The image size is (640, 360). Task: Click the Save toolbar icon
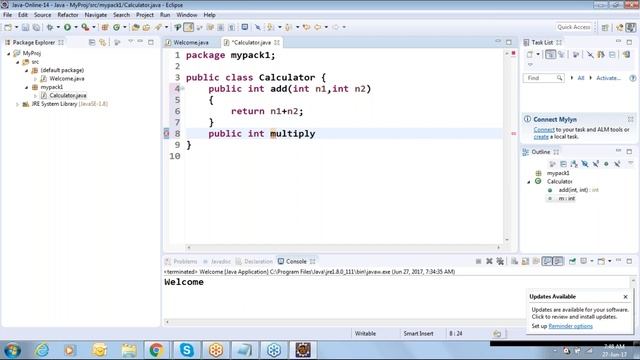(25, 27)
